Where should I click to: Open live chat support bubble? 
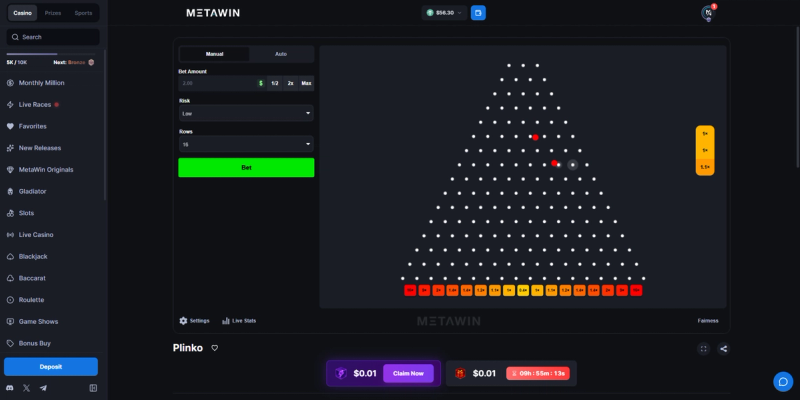click(783, 382)
